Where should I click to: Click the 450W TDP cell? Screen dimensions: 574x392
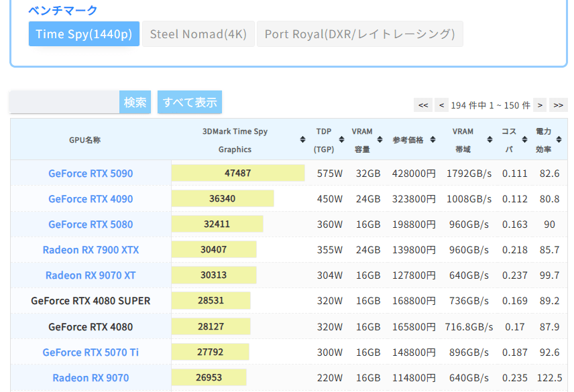pyautogui.click(x=329, y=199)
